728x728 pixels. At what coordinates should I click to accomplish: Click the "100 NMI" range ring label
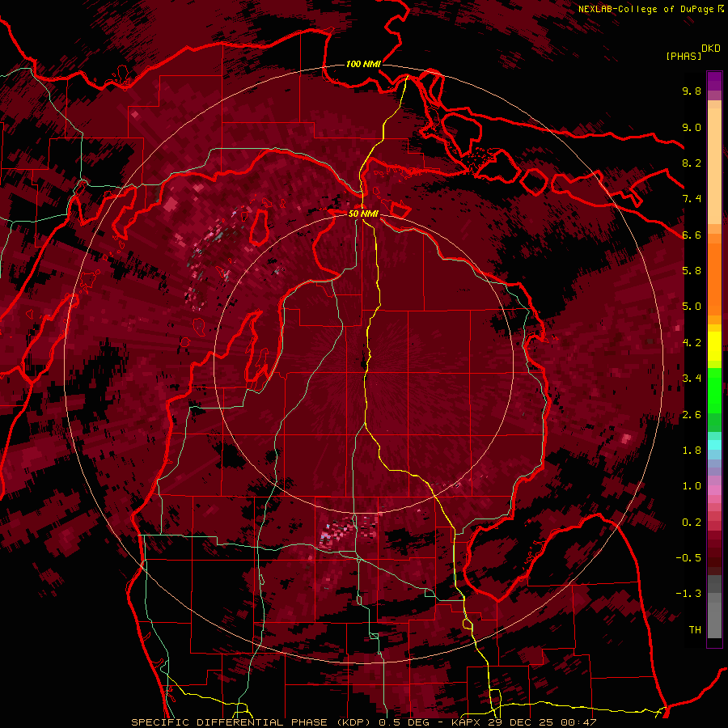[363, 64]
